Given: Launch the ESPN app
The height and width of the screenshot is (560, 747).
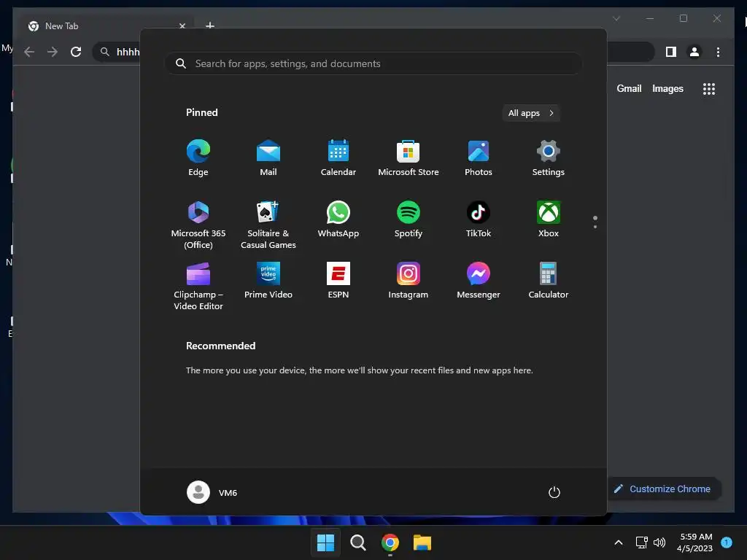Looking at the screenshot, I should coord(338,281).
